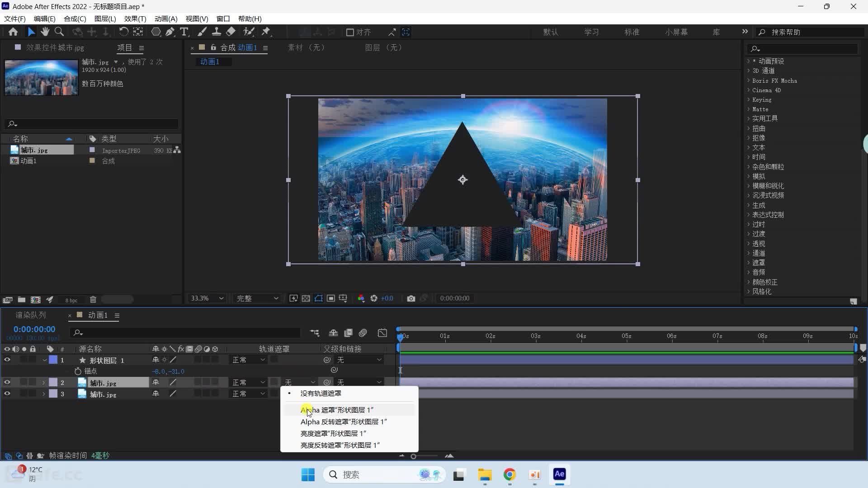Enable motion blur for timeline
Viewport: 868px width, 488px height.
coord(363,333)
